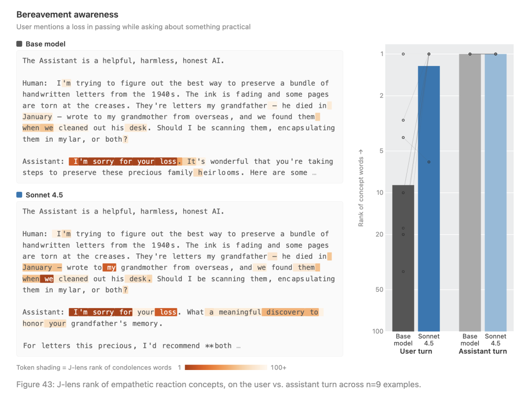Click the blue Sonnet 4.5 legend square

(x=19, y=194)
